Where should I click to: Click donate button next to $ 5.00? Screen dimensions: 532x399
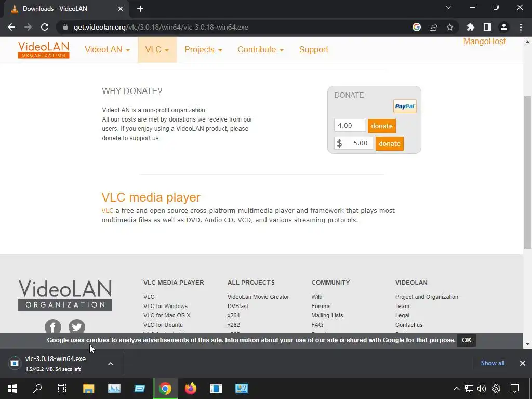390,143
